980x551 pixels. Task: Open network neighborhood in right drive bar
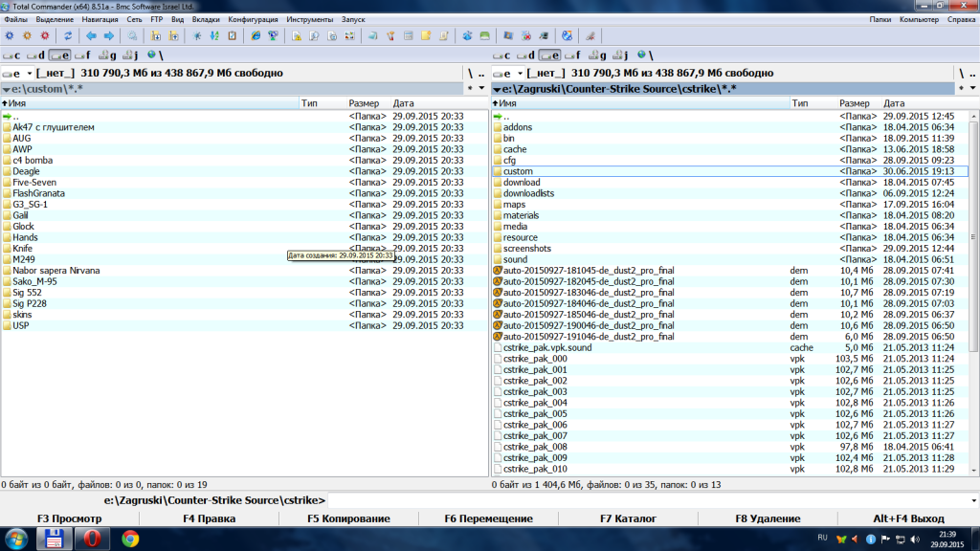[645, 55]
